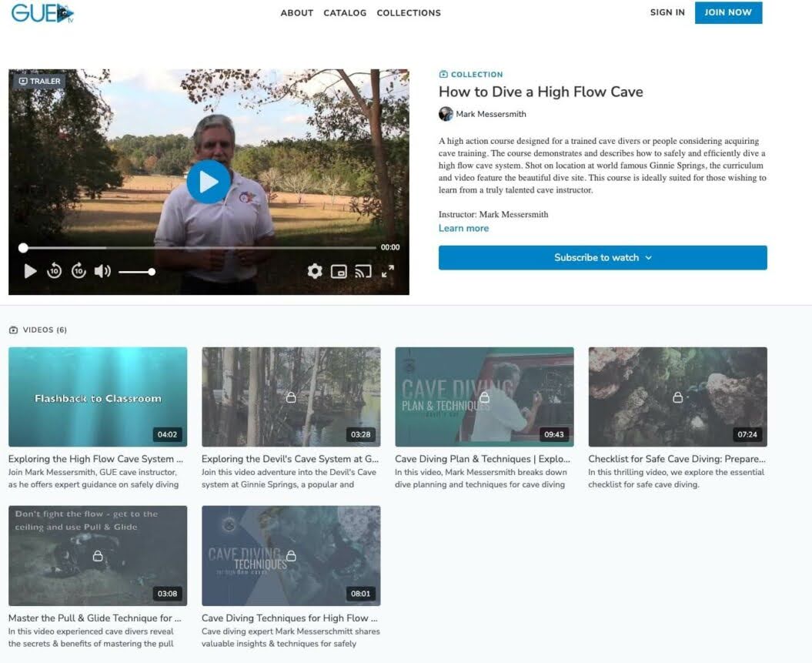This screenshot has width=812, height=663.
Task: Skip forward 10 seconds in trailer
Action: (79, 271)
